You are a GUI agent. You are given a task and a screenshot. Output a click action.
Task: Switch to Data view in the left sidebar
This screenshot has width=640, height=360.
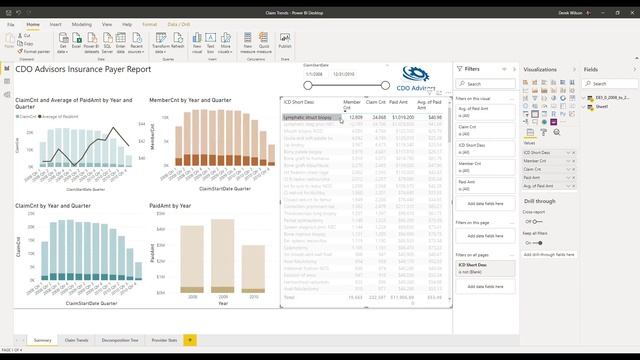pos(7,81)
